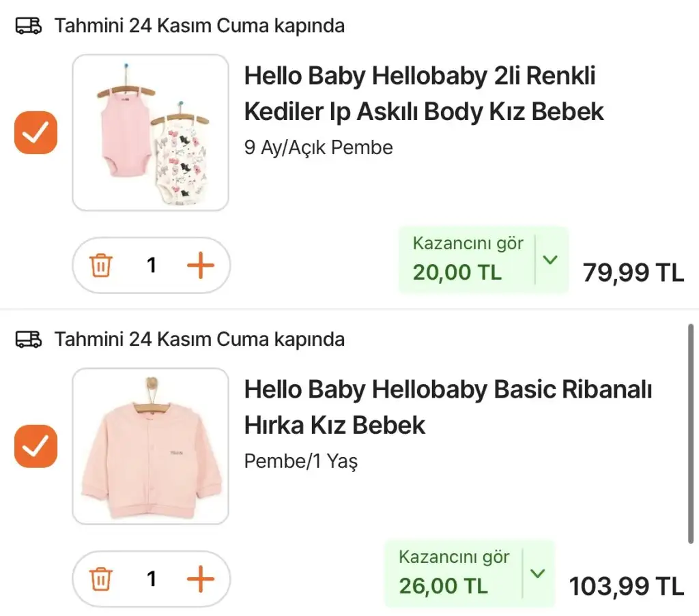Deselect the Basic Ribanalı Hırka checkbox

[x=35, y=446]
